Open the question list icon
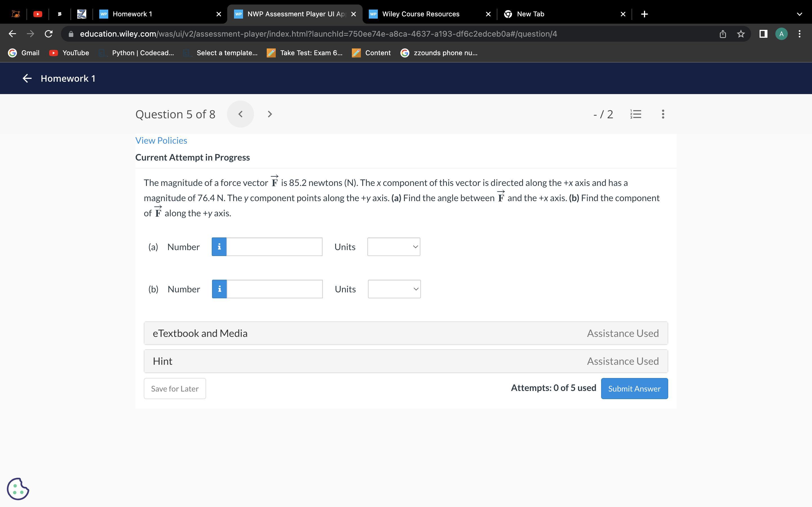 pos(636,114)
